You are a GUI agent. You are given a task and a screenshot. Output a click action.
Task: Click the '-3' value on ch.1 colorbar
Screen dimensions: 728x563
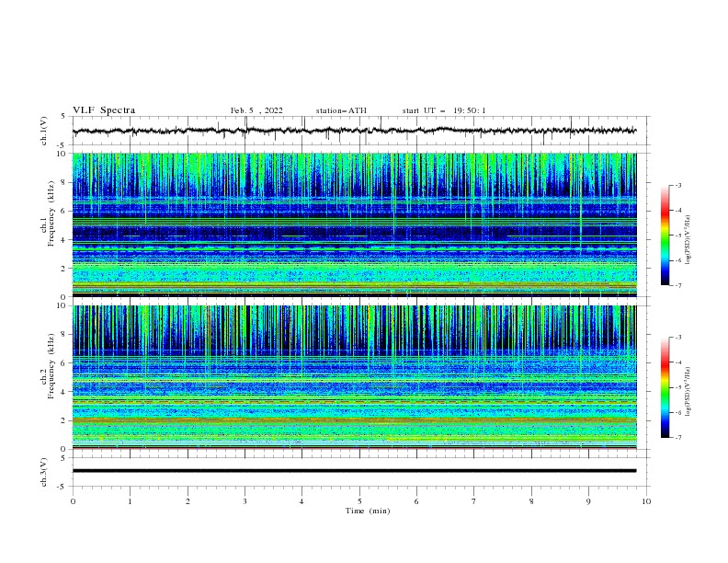(x=678, y=185)
